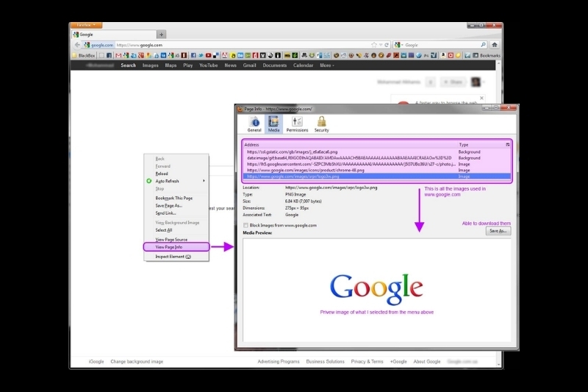This screenshot has height=392, width=588.
Task: Expand the Auto Refresh submenu
Action: pyautogui.click(x=176, y=181)
